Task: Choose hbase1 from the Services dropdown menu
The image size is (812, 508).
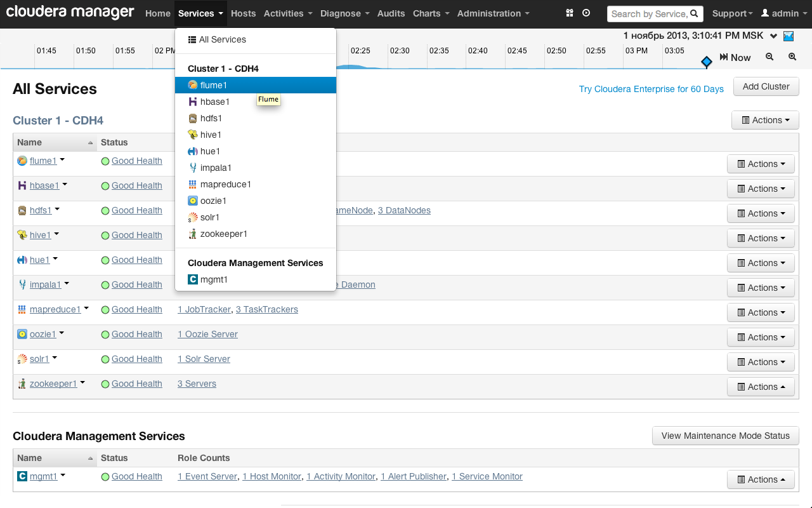Action: coord(256,102)
